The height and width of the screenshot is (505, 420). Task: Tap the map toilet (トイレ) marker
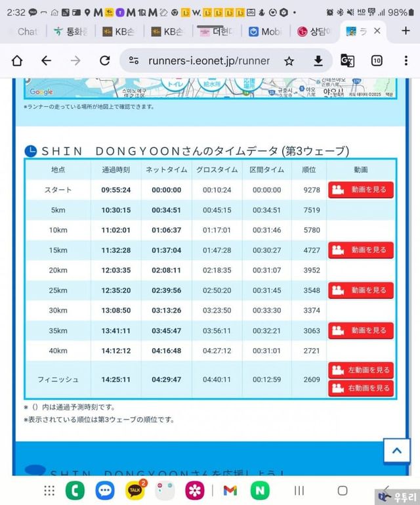pos(175,84)
